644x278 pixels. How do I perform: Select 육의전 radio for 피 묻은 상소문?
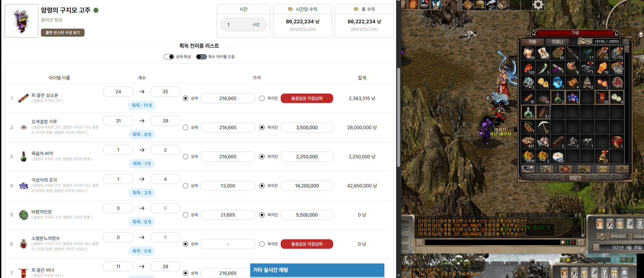[x=262, y=98]
